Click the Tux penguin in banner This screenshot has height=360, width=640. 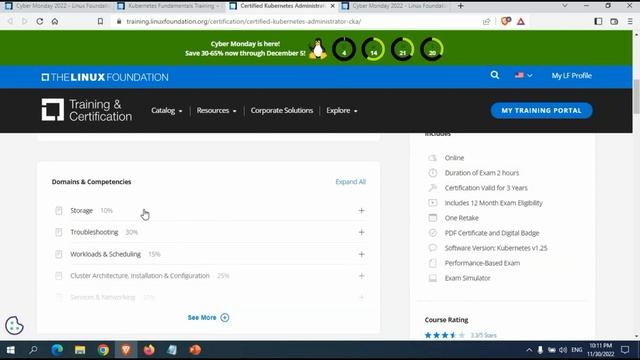point(318,49)
